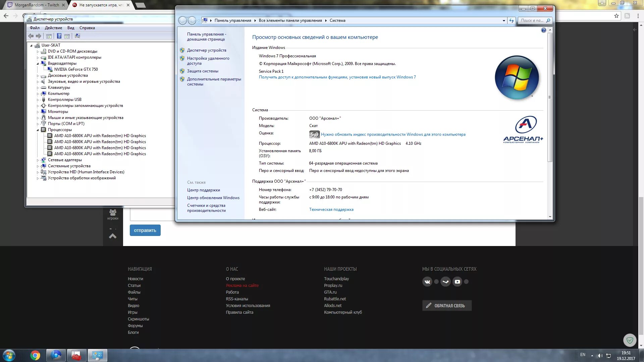The width and height of the screenshot is (644, 362).
Task: Click the Chrome icon in the taskbar
Action: click(35, 355)
